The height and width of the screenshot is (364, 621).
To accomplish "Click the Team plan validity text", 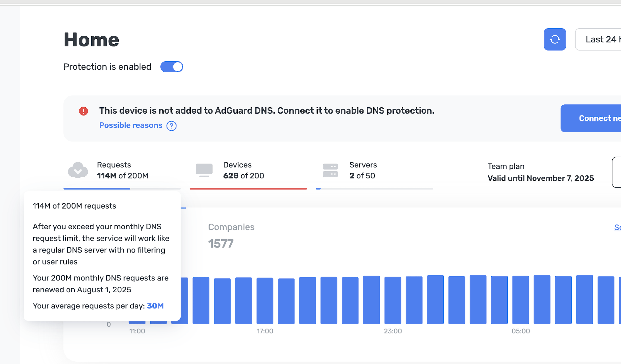I will pyautogui.click(x=540, y=178).
